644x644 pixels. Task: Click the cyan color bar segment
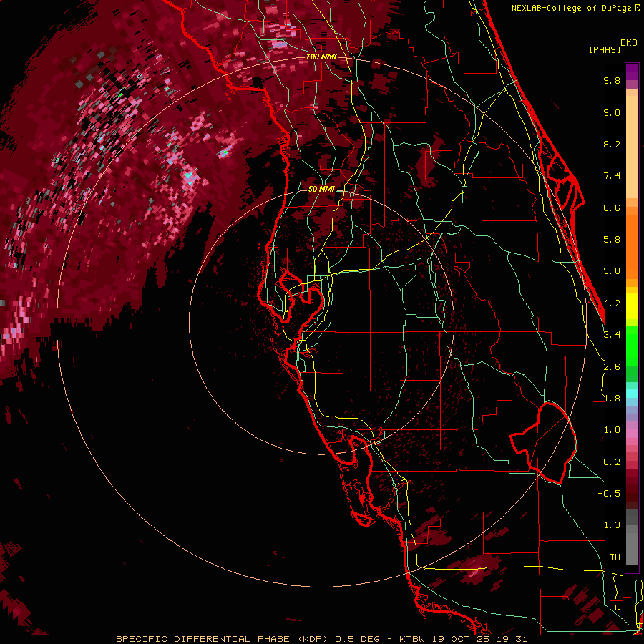[x=632, y=394]
